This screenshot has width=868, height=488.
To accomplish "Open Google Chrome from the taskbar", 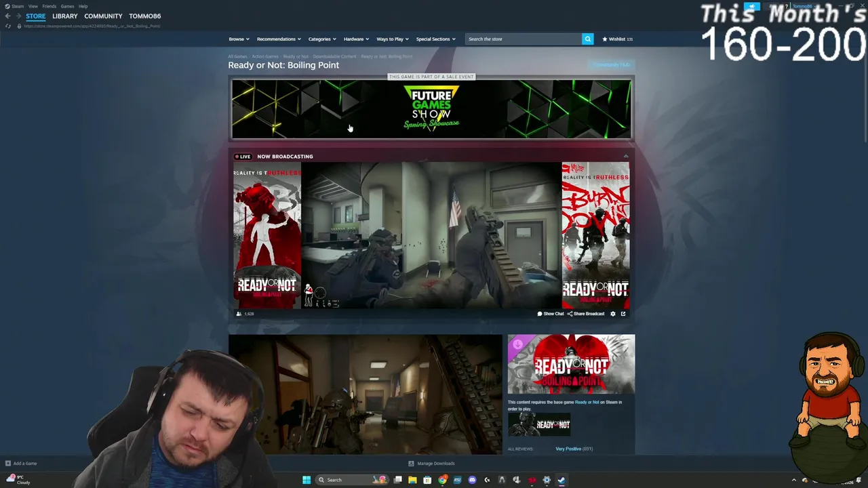I will tap(442, 480).
